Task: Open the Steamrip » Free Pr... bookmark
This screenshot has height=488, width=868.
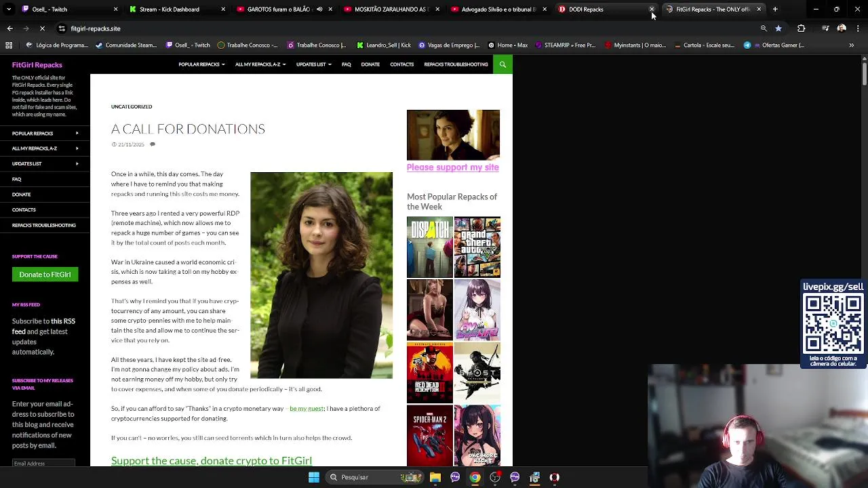Action: 564,45
